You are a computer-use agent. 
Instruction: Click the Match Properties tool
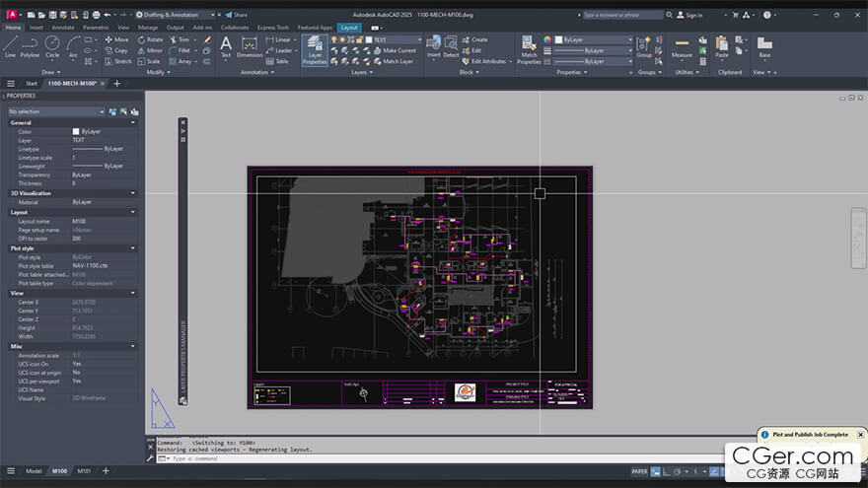coord(529,49)
